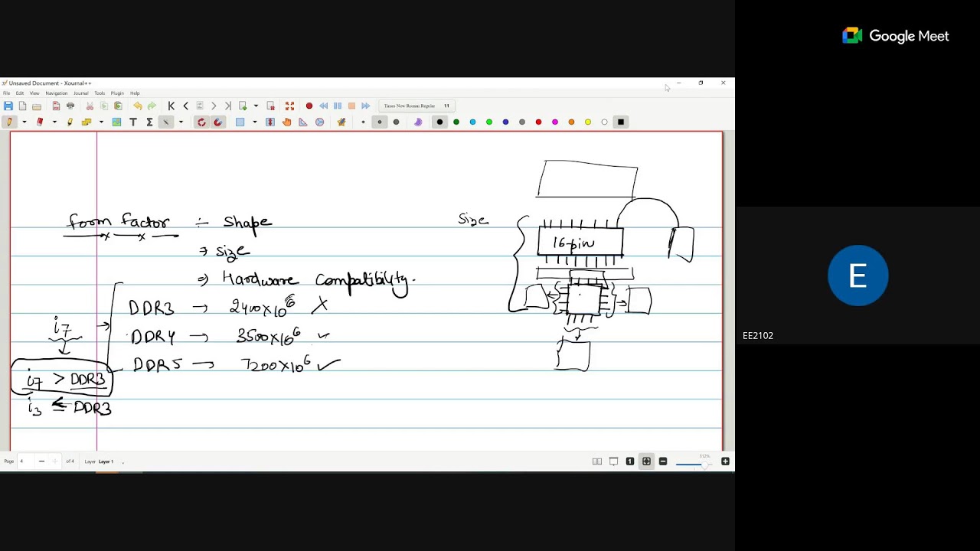Screen dimensions: 980x551
Task: Cut selection with scissors icon
Action: 90,106
